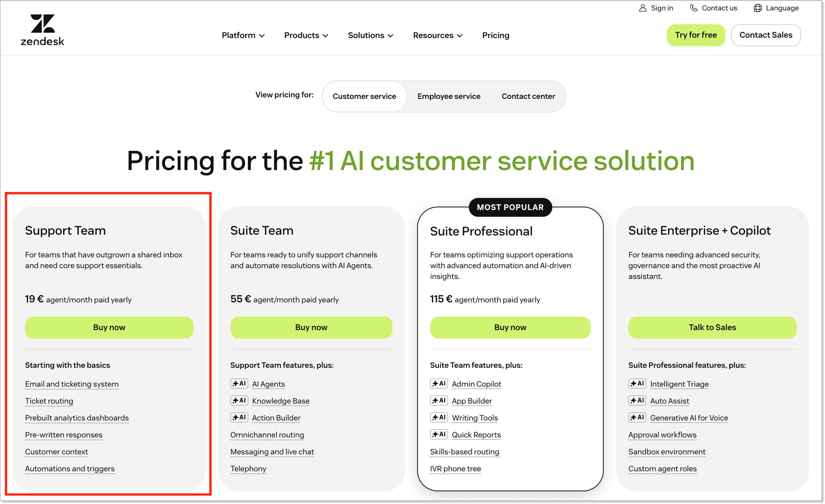Image resolution: width=825 pixels, height=504 pixels.
Task: Open the Admin Copilot link
Action: pos(476,384)
